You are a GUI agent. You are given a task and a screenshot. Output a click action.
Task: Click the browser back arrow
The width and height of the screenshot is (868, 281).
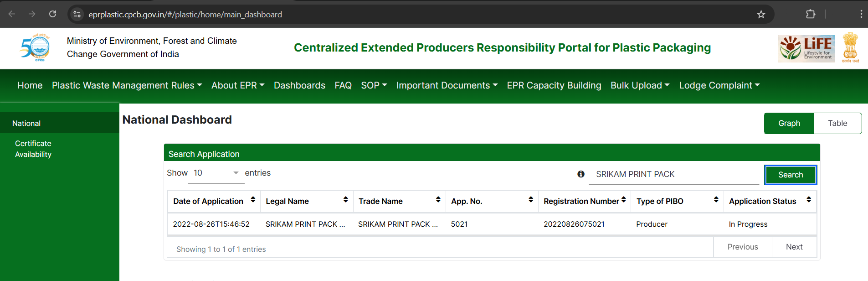pos(12,14)
